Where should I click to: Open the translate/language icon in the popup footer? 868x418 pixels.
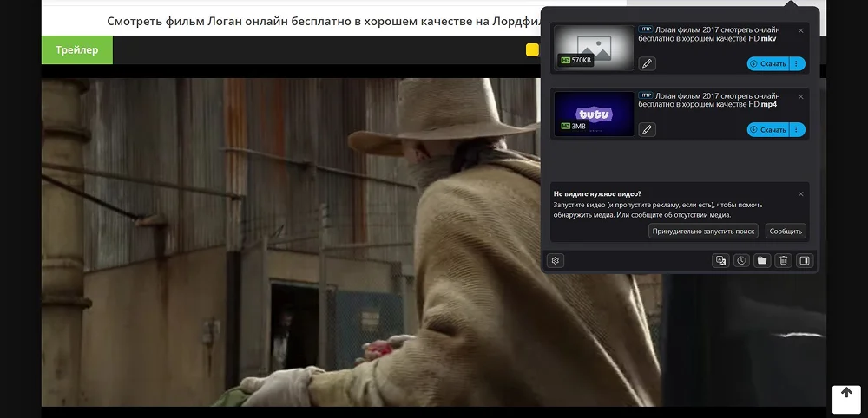point(720,260)
